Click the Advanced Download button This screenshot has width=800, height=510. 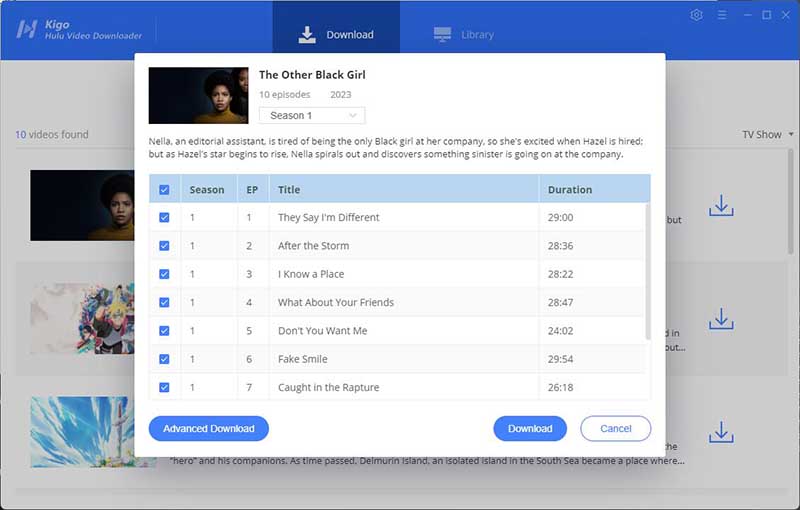[209, 428]
